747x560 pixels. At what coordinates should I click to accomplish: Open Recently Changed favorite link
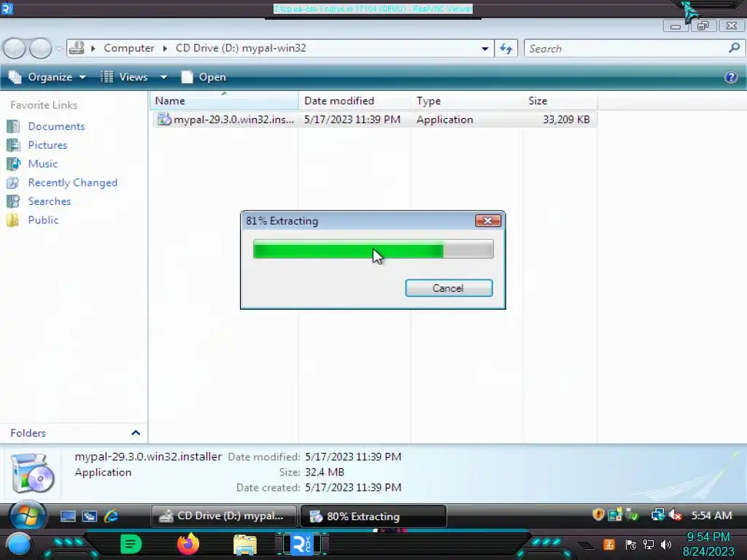tap(72, 182)
